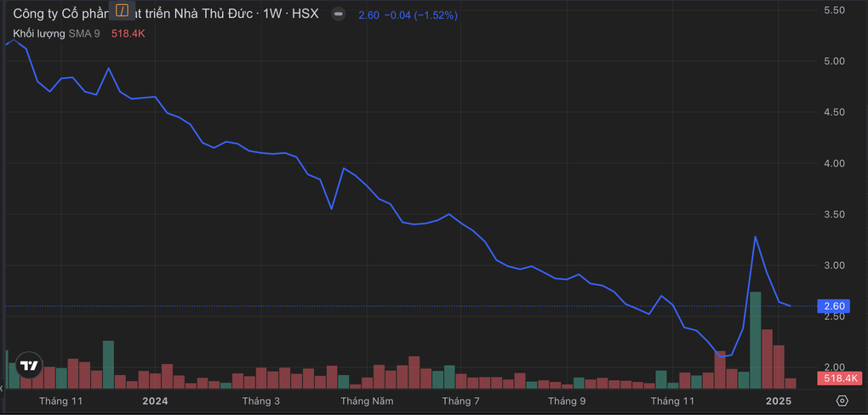Image resolution: width=868 pixels, height=415 pixels.
Task: Click the blue 2.60 price label on the price axis
Action: click(834, 306)
